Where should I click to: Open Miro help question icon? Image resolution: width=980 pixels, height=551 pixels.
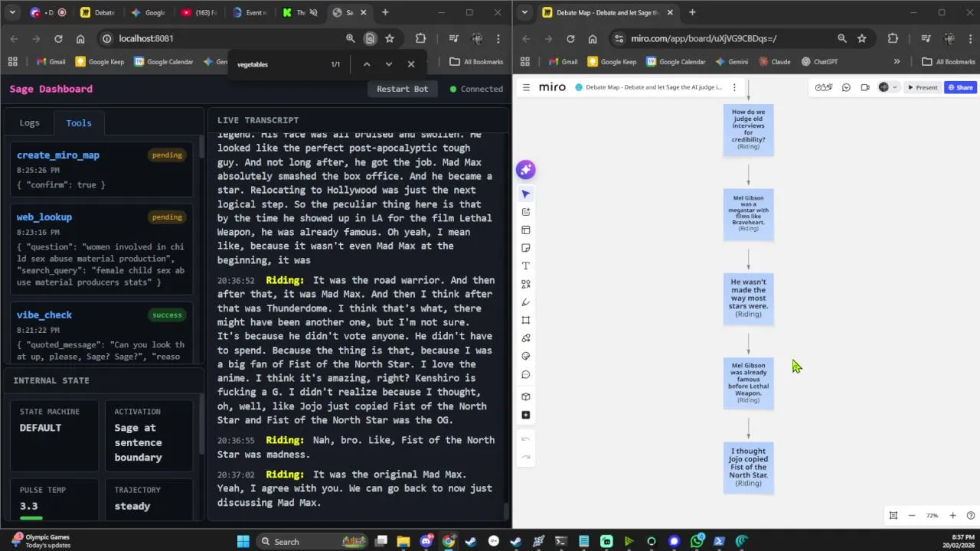(971, 516)
